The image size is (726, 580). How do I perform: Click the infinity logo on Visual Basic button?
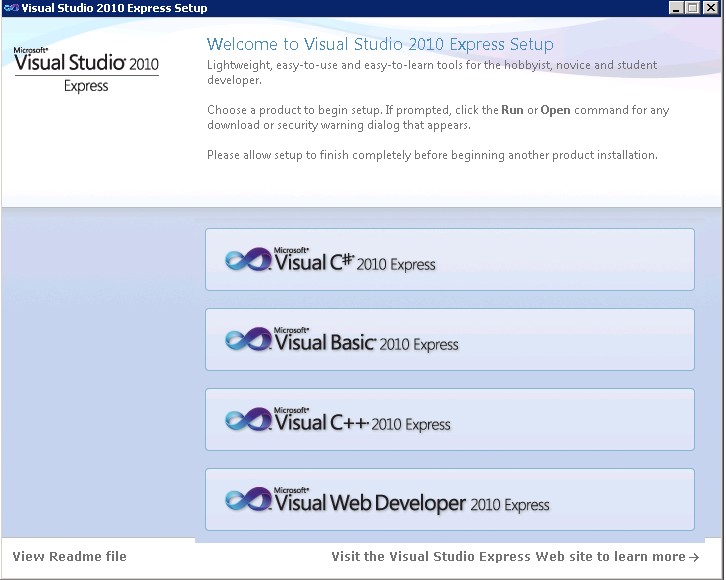[x=248, y=340]
